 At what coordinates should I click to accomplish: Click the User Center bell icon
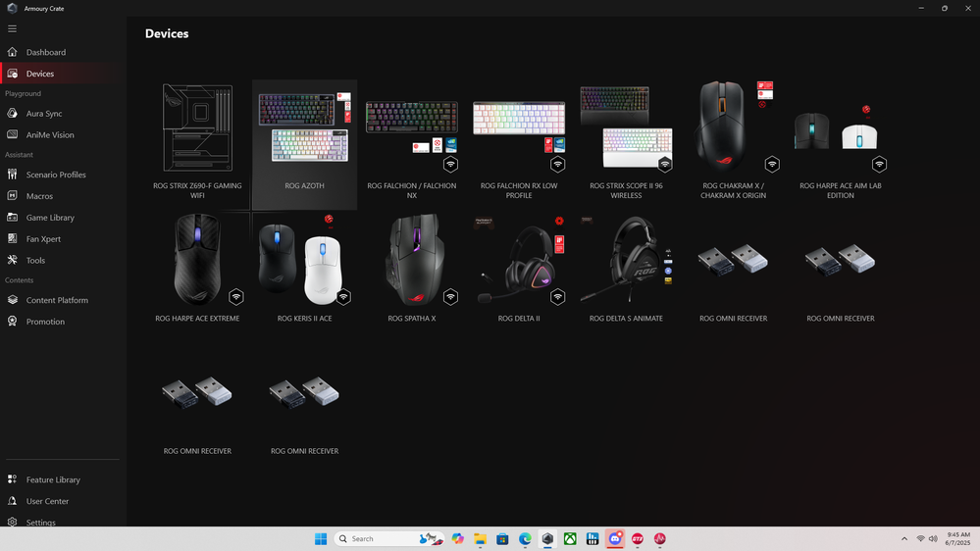[x=12, y=500]
